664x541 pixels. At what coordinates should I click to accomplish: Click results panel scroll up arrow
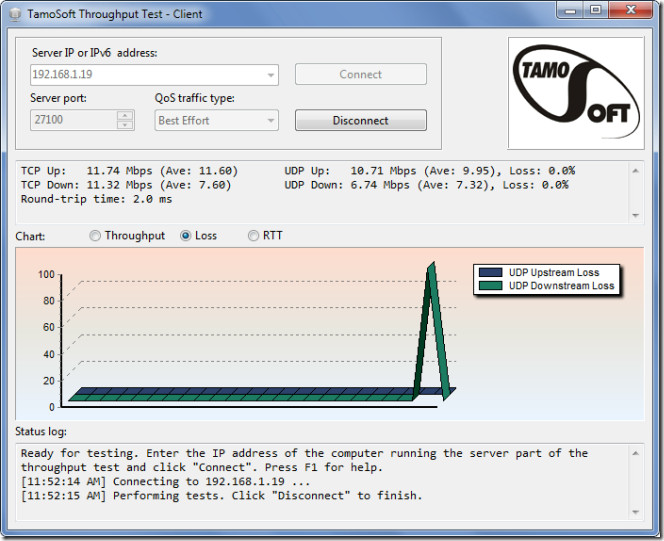tap(635, 171)
